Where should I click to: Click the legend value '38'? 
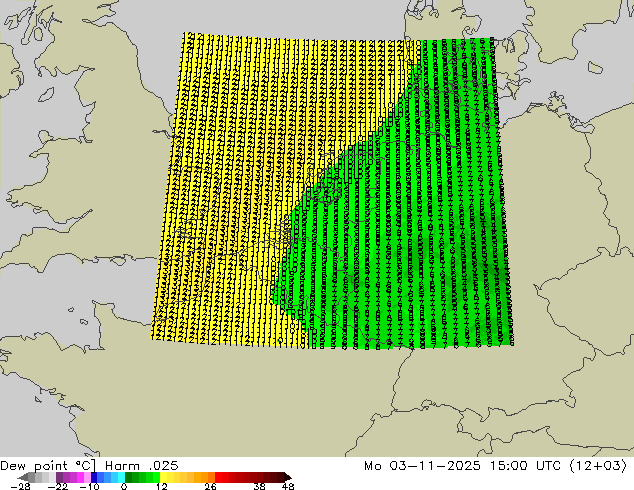tap(260, 486)
